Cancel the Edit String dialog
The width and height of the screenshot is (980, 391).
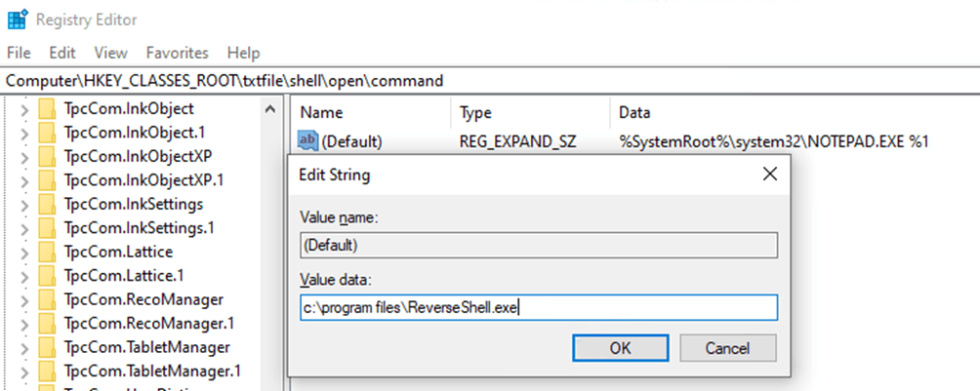(x=727, y=348)
